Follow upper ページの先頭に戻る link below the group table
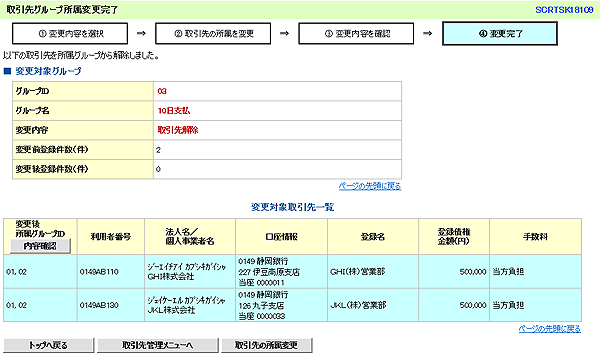The width and height of the screenshot is (600, 361). coord(370,186)
